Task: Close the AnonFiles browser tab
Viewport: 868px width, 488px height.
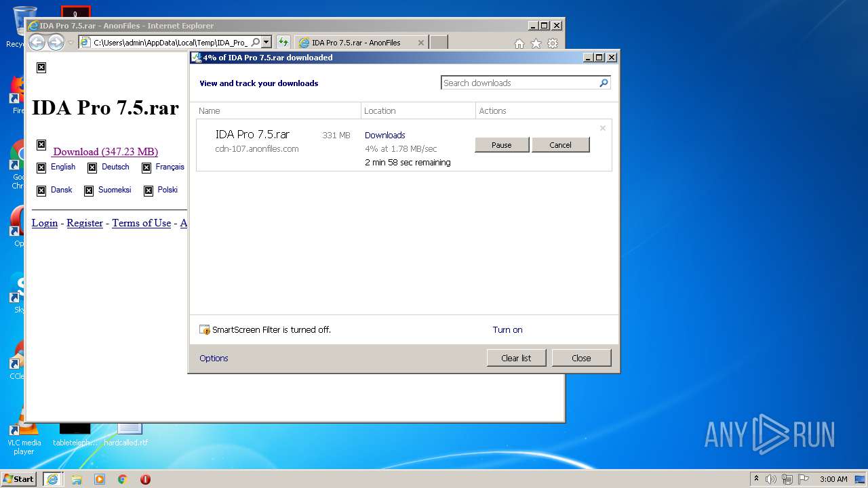Action: pyautogui.click(x=420, y=43)
